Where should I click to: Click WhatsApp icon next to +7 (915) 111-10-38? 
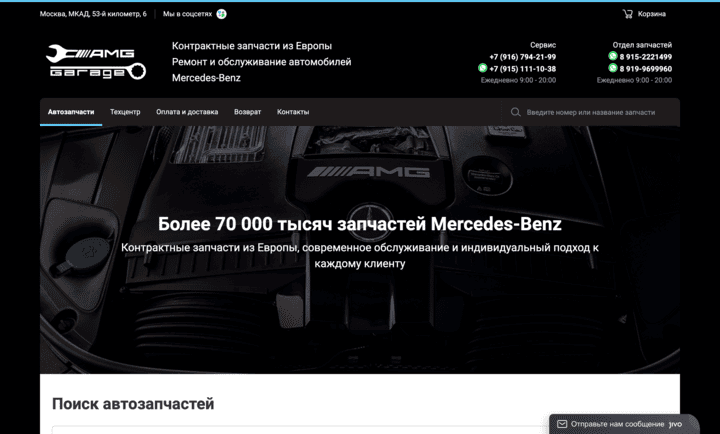(x=483, y=68)
